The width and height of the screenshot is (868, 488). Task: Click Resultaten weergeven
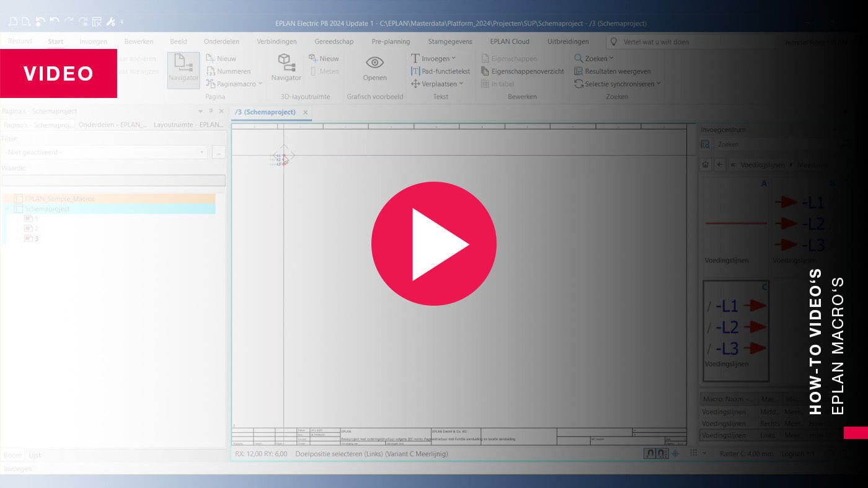612,71
